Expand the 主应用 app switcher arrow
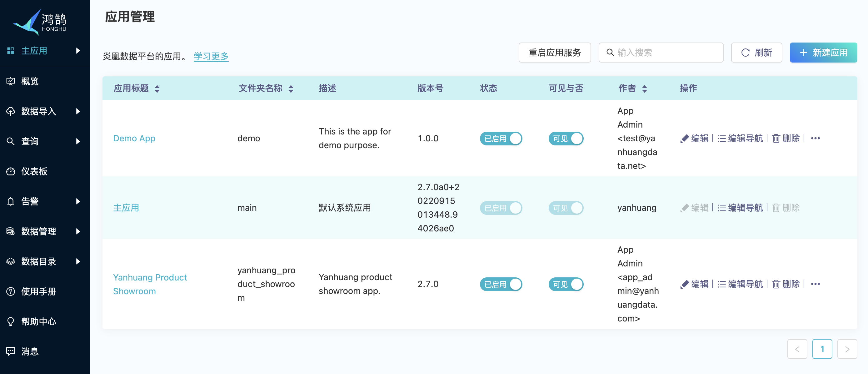The image size is (868, 374). click(x=78, y=51)
